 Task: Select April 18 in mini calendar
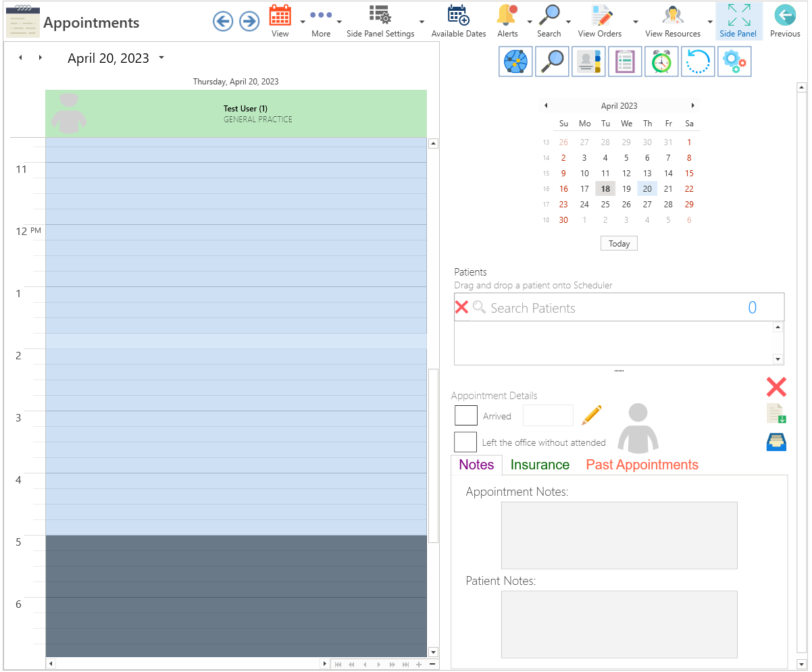coord(605,189)
